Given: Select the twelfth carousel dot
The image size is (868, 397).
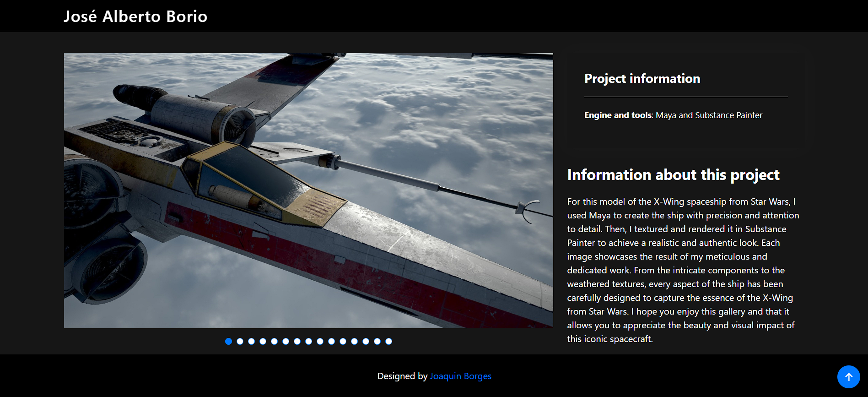Looking at the screenshot, I should point(354,341).
